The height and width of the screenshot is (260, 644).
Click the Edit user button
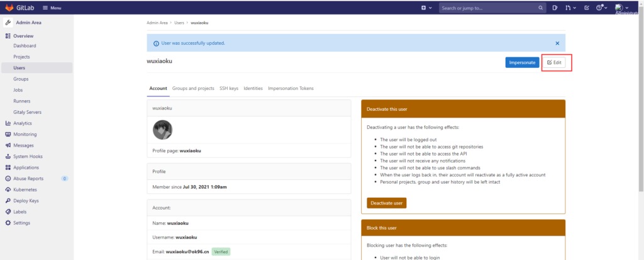point(555,62)
